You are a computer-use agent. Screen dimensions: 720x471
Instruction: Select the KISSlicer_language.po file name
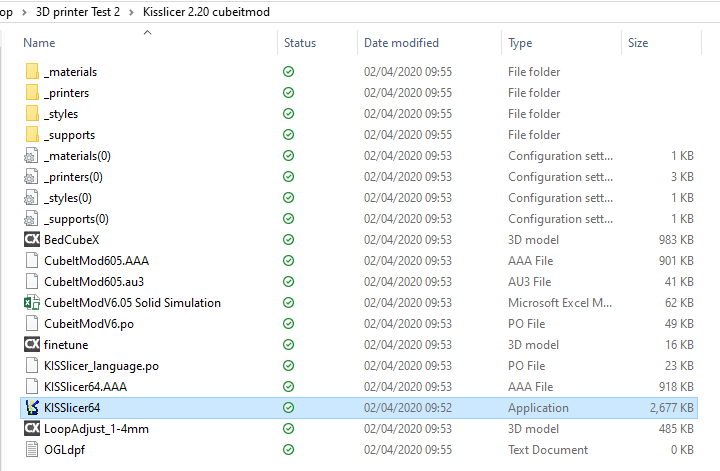(x=101, y=366)
